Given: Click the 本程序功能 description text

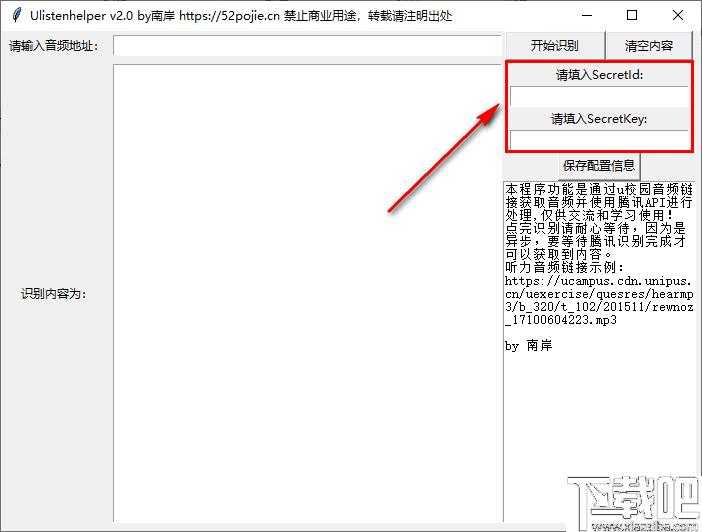Looking at the screenshot, I should coord(599,202).
